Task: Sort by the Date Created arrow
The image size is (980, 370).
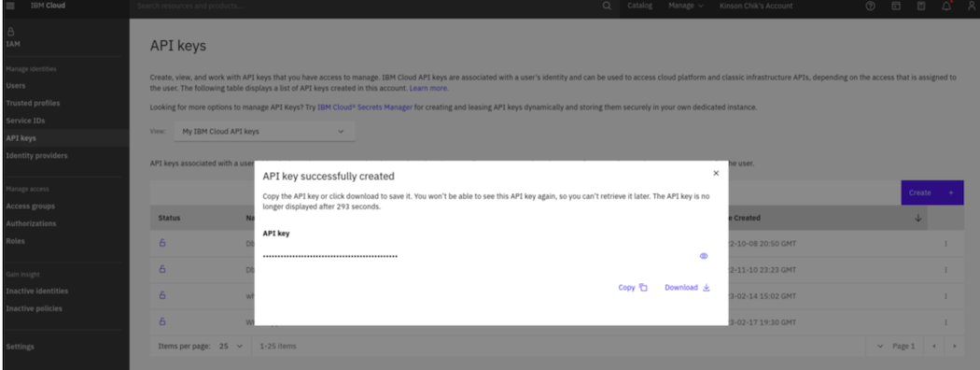Action: (918, 218)
